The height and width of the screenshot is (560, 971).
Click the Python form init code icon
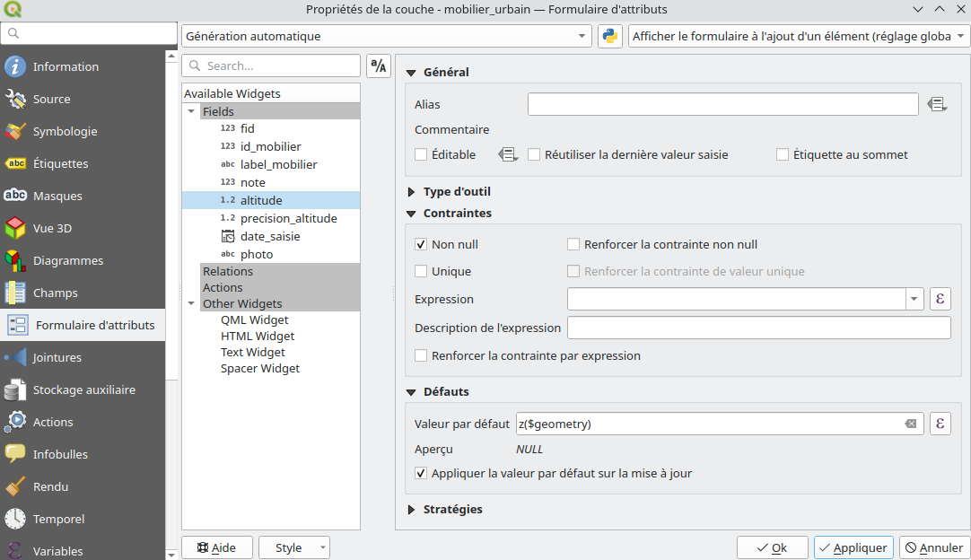click(610, 37)
